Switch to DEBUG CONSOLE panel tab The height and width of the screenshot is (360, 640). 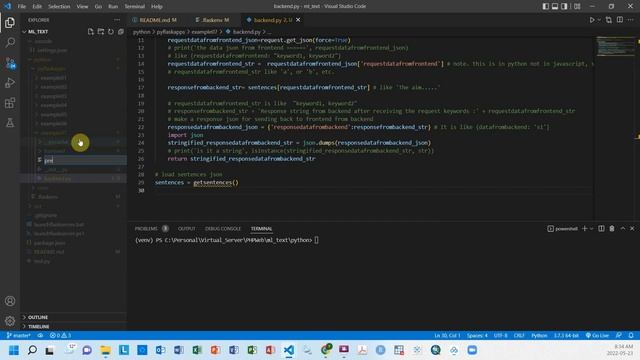(223, 229)
